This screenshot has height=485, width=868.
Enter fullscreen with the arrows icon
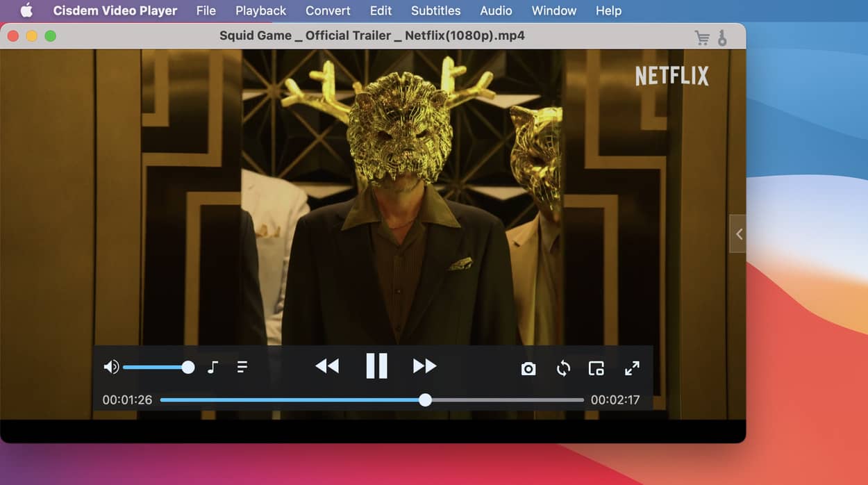tap(632, 368)
